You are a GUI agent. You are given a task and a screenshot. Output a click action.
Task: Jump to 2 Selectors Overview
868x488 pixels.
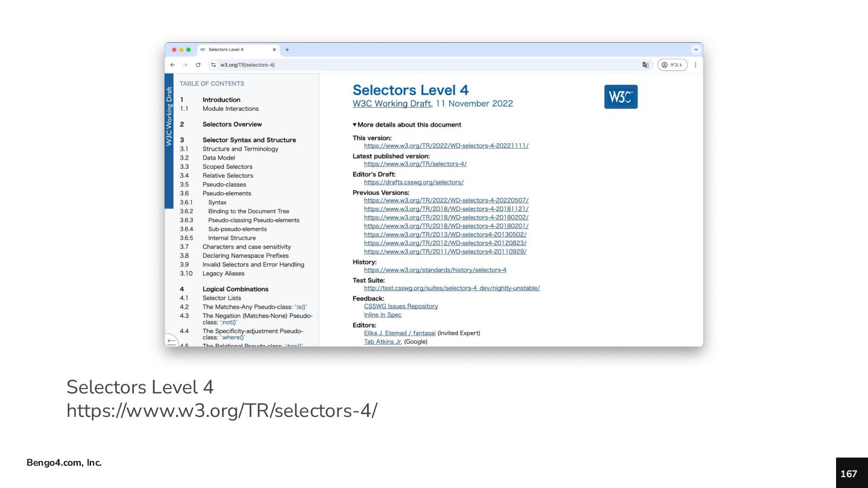pyautogui.click(x=232, y=125)
